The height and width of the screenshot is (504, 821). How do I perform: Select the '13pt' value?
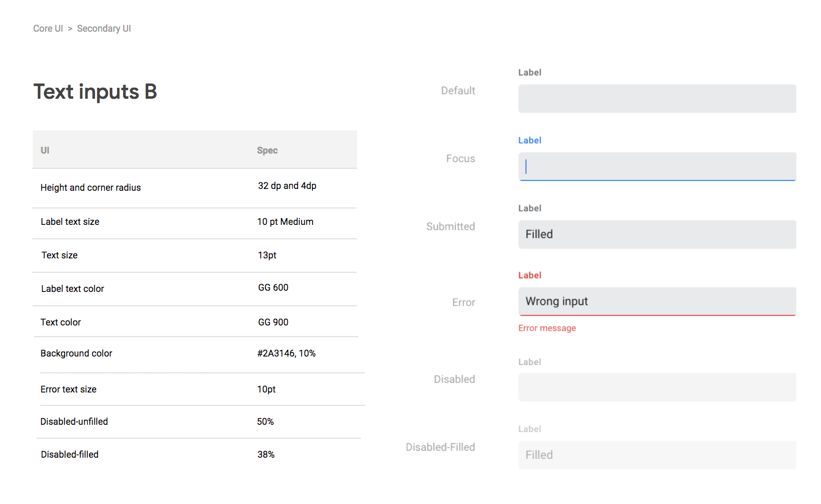[267, 255]
